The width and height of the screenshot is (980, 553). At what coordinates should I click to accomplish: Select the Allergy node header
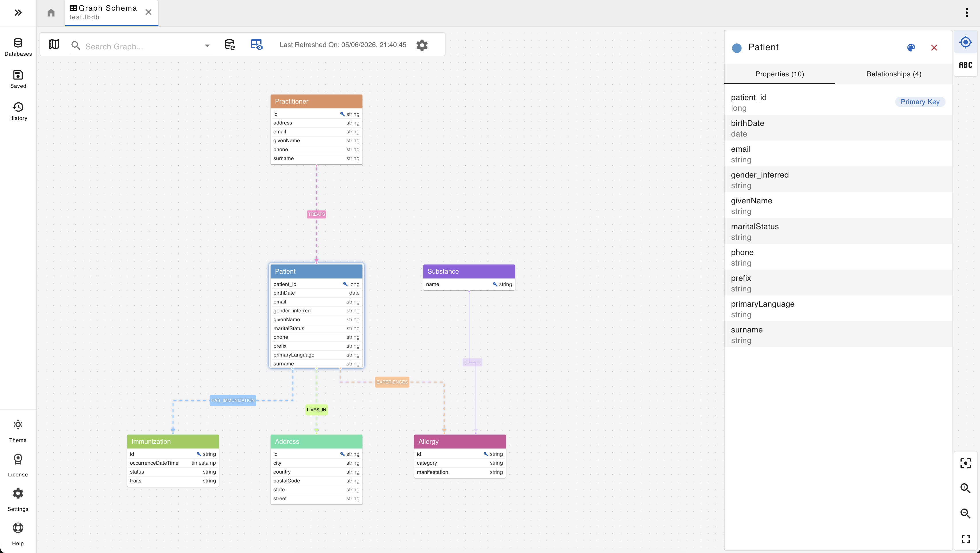pyautogui.click(x=460, y=441)
